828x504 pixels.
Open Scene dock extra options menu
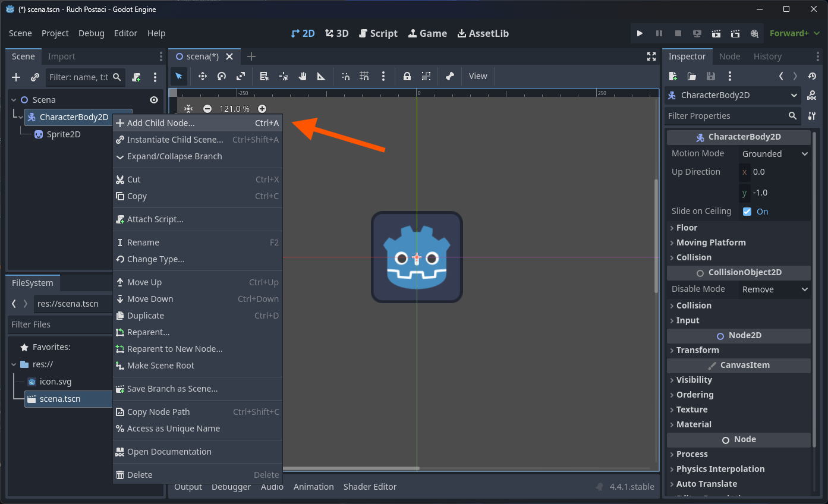coord(155,77)
